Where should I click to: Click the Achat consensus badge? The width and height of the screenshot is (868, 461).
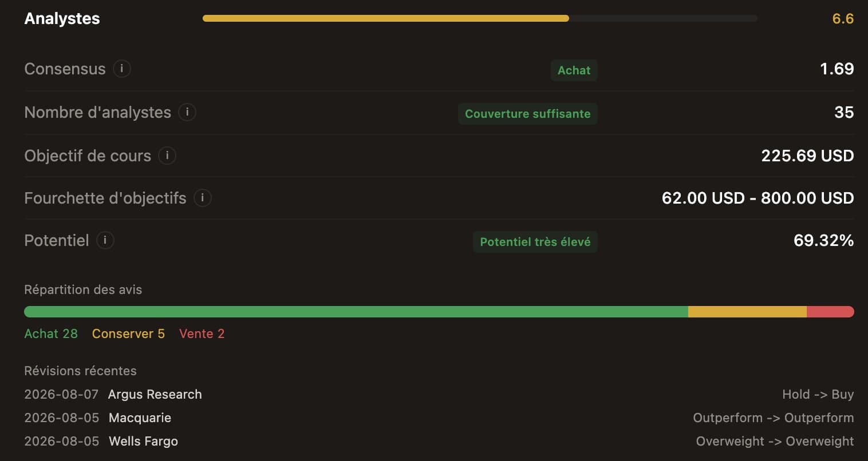coord(574,70)
